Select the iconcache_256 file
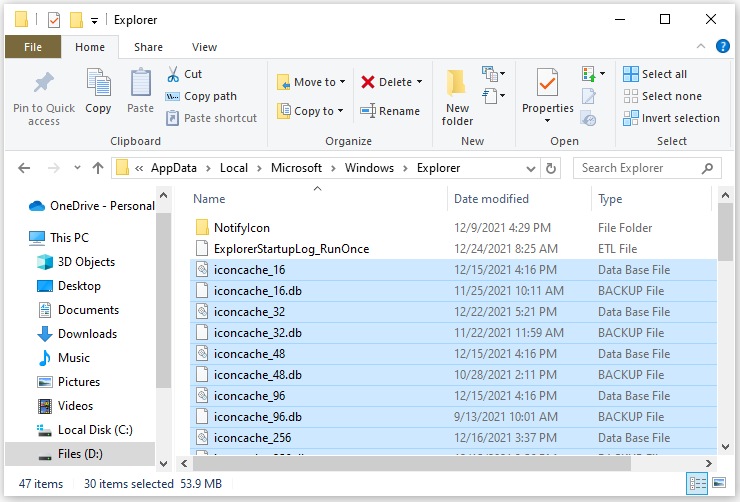Image resolution: width=740 pixels, height=502 pixels. coord(453,438)
